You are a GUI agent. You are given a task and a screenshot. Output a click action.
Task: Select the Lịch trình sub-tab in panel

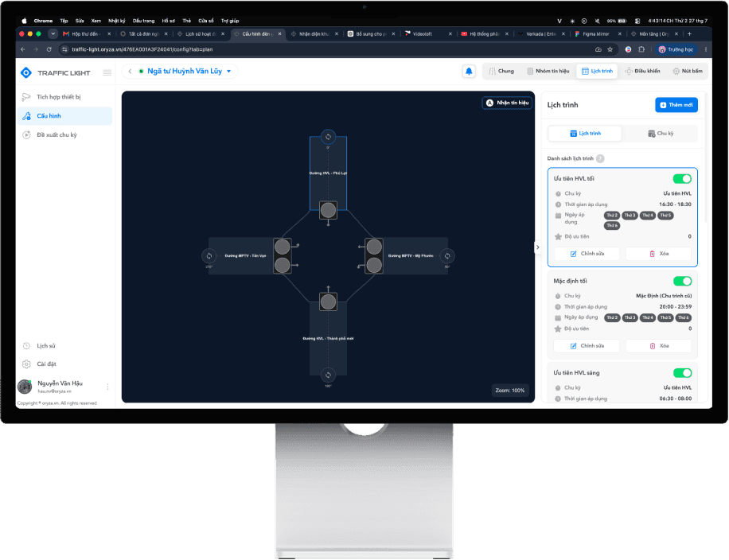585,134
